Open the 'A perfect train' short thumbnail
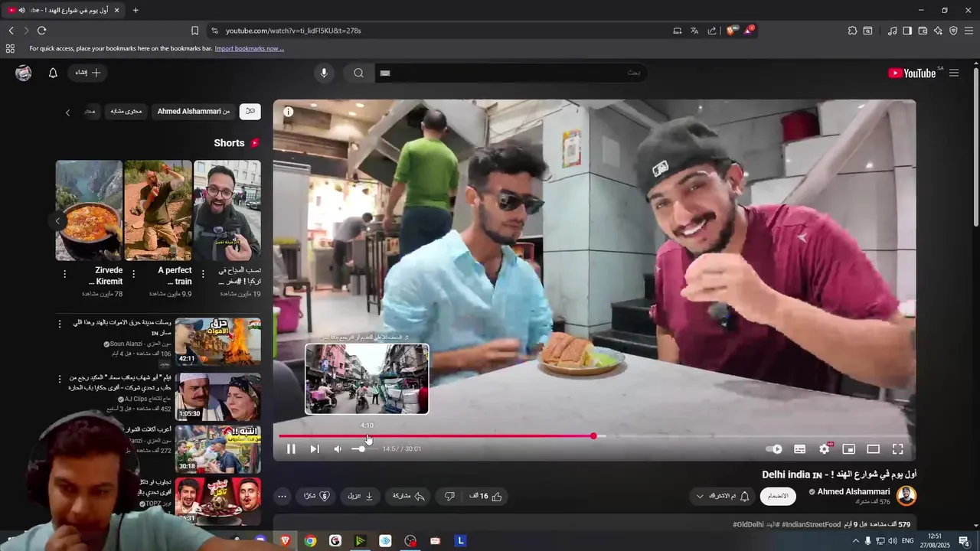 158,210
